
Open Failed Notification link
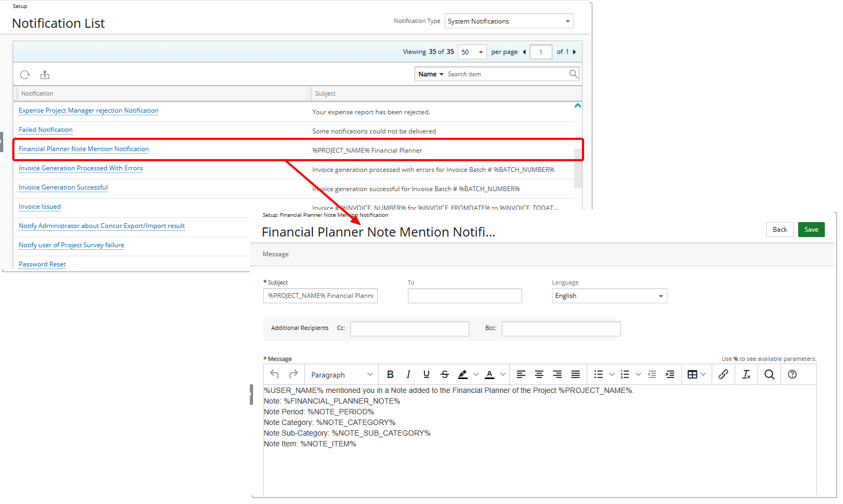[x=45, y=130]
